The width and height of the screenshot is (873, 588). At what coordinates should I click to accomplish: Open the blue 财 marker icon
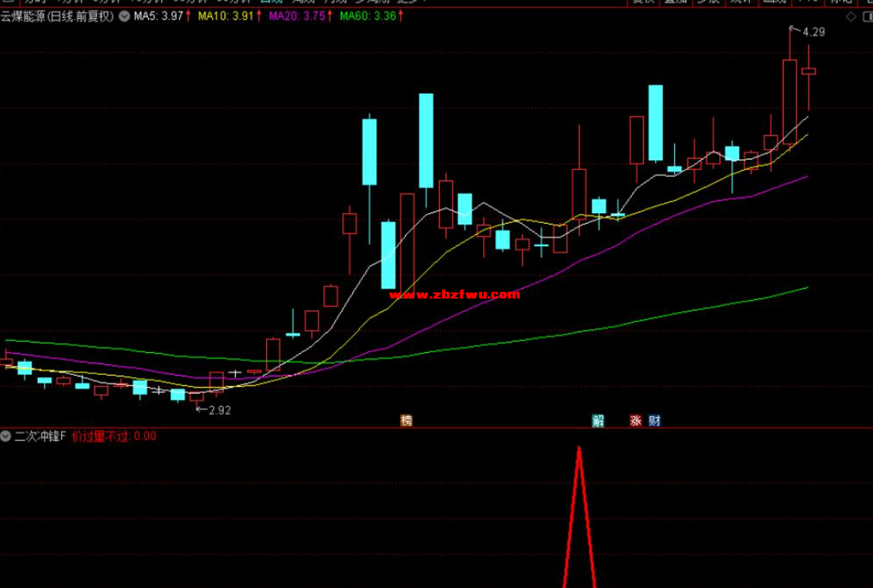655,420
